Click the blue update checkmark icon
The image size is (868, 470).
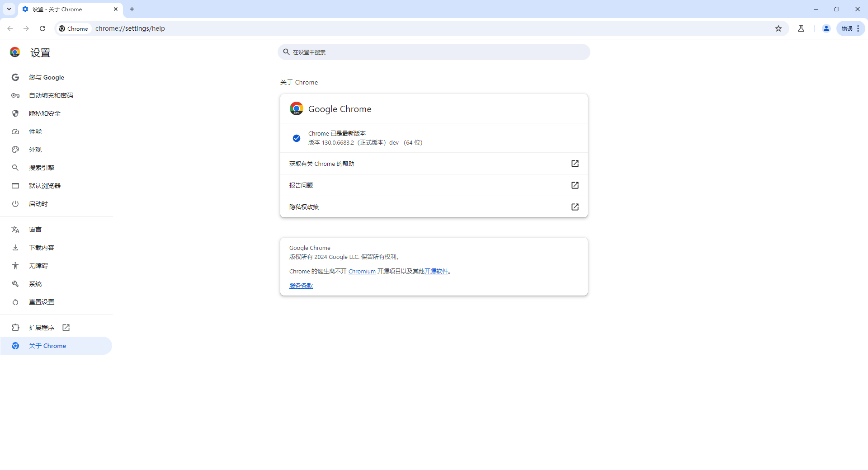click(297, 138)
